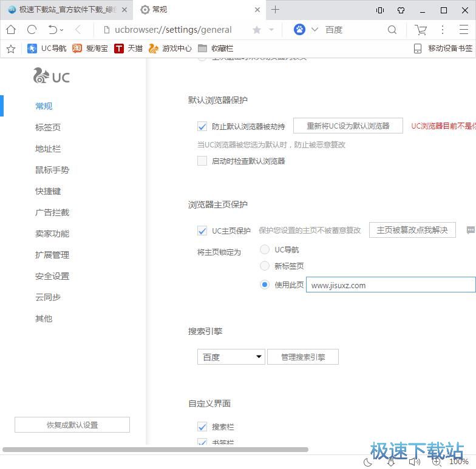Select 常规 in settings sidebar
476x469 pixels.
click(44, 106)
